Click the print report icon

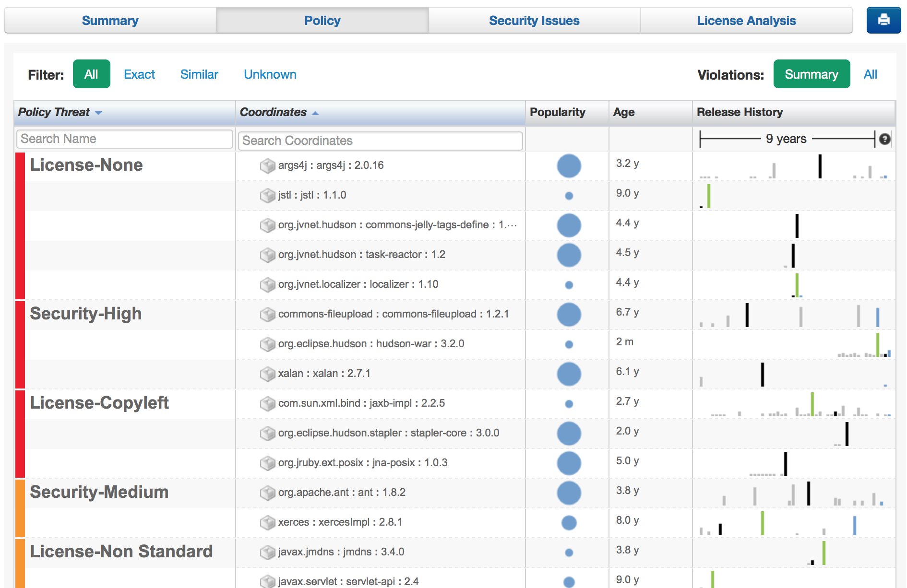pos(883,20)
